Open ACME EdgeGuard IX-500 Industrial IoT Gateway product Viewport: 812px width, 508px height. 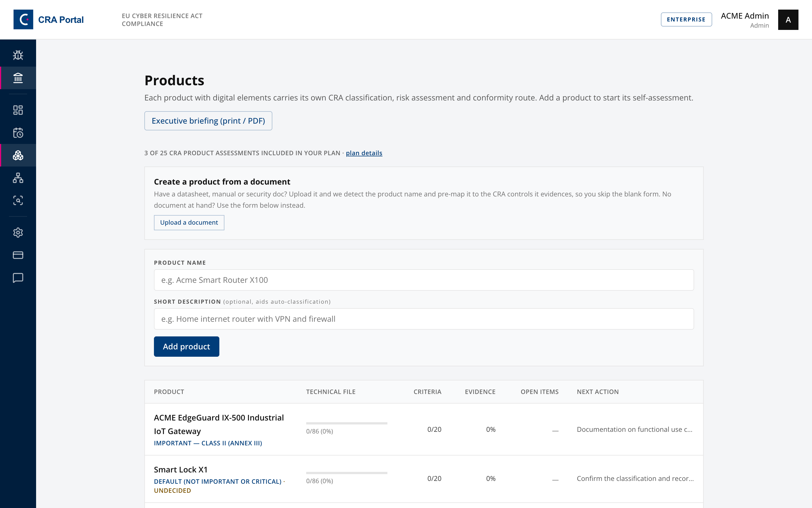tap(219, 424)
